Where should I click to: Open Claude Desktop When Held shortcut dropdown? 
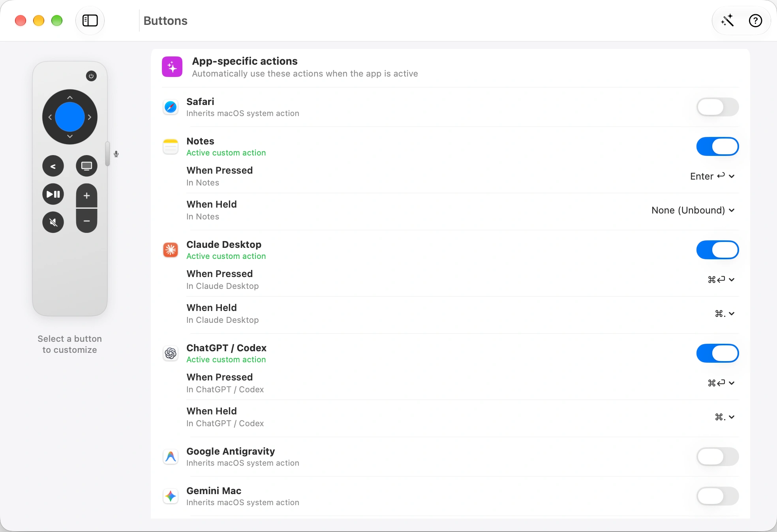(724, 314)
